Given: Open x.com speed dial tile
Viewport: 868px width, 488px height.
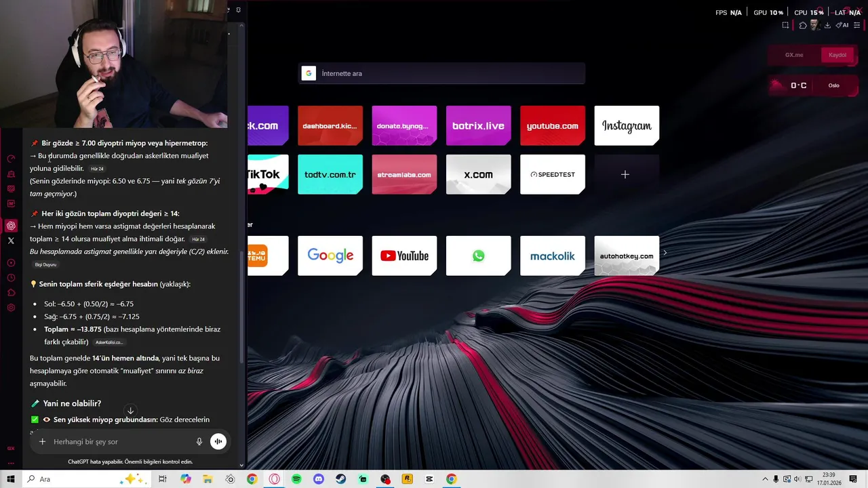Looking at the screenshot, I should click(478, 174).
